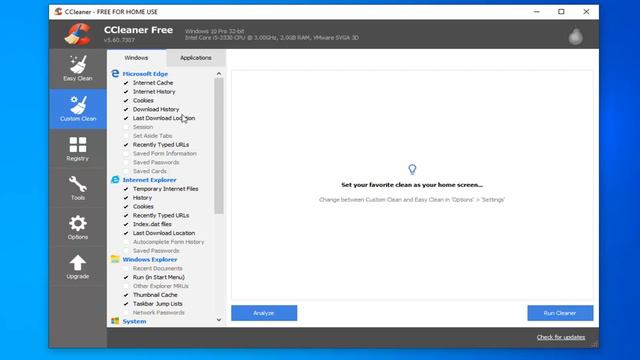Enable Recent Documents checkbox
Image resolution: width=640 pixels, height=360 pixels.
[x=126, y=268]
